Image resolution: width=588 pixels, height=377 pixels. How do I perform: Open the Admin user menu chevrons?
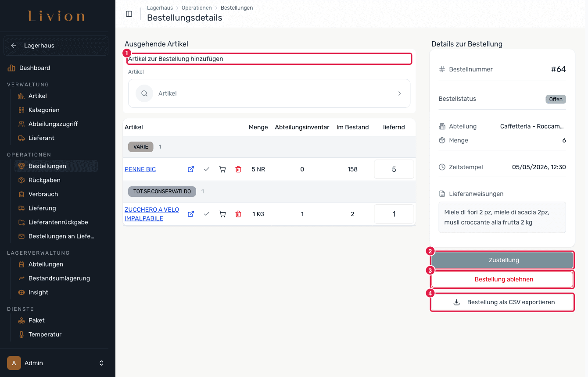point(101,363)
